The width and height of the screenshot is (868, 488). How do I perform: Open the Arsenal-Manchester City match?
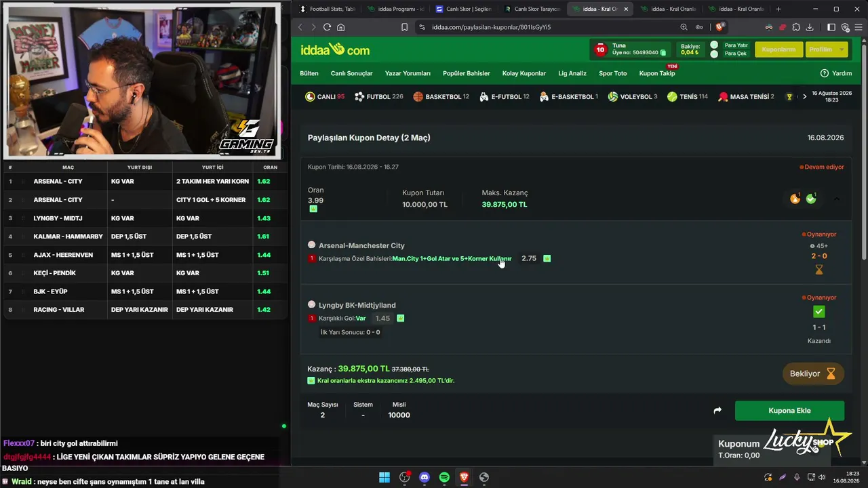click(361, 245)
